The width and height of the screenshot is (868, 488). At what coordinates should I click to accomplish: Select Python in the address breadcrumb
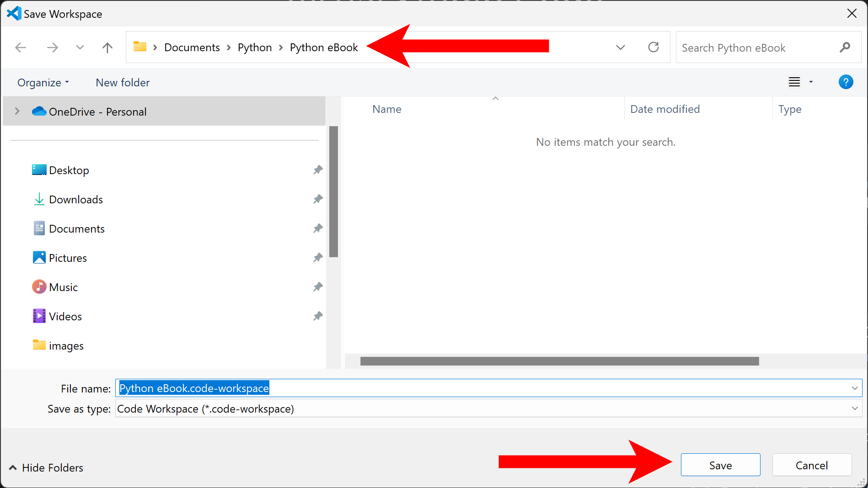pyautogui.click(x=255, y=48)
